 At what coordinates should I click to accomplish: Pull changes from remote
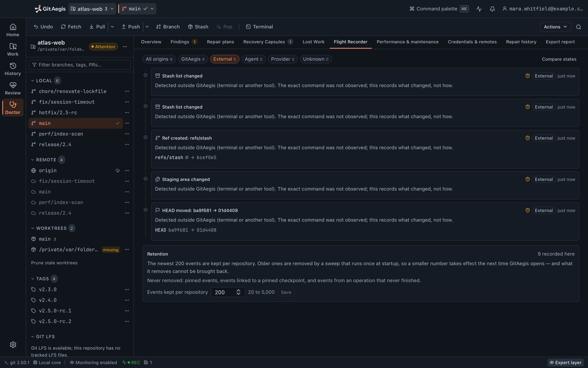(97, 27)
